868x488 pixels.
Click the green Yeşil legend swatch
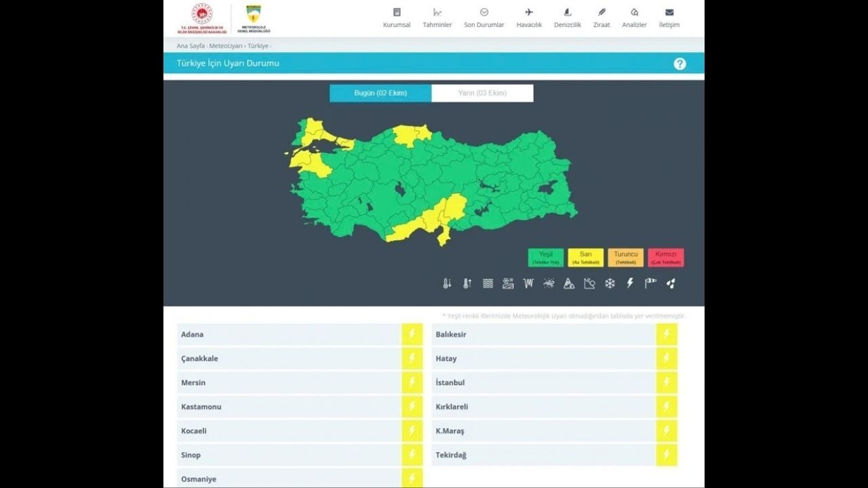tap(546, 258)
